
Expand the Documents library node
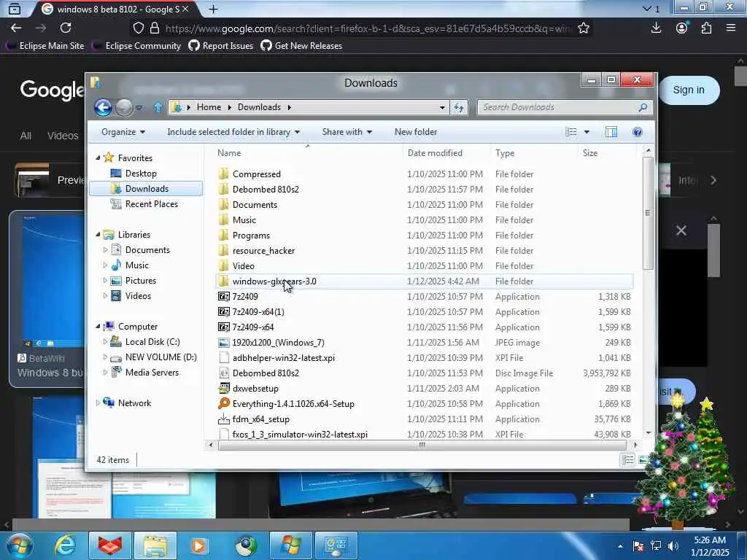pyautogui.click(x=105, y=249)
